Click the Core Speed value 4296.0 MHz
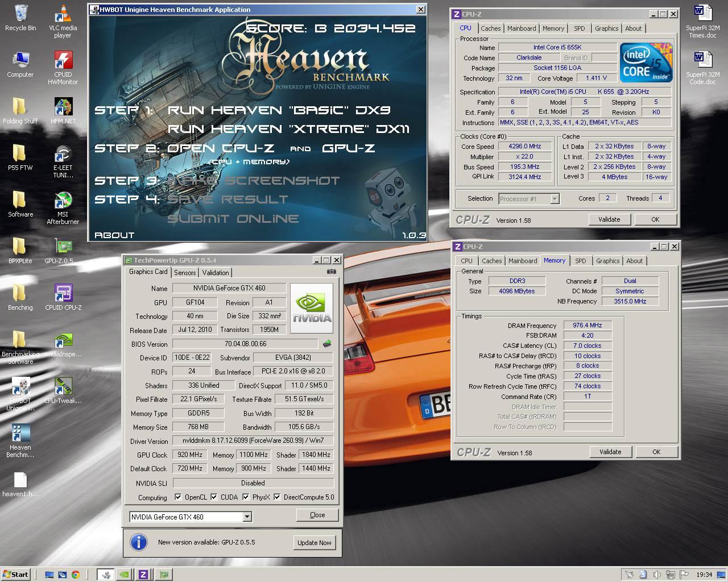Viewport: 728px width, 582px height. [524, 146]
